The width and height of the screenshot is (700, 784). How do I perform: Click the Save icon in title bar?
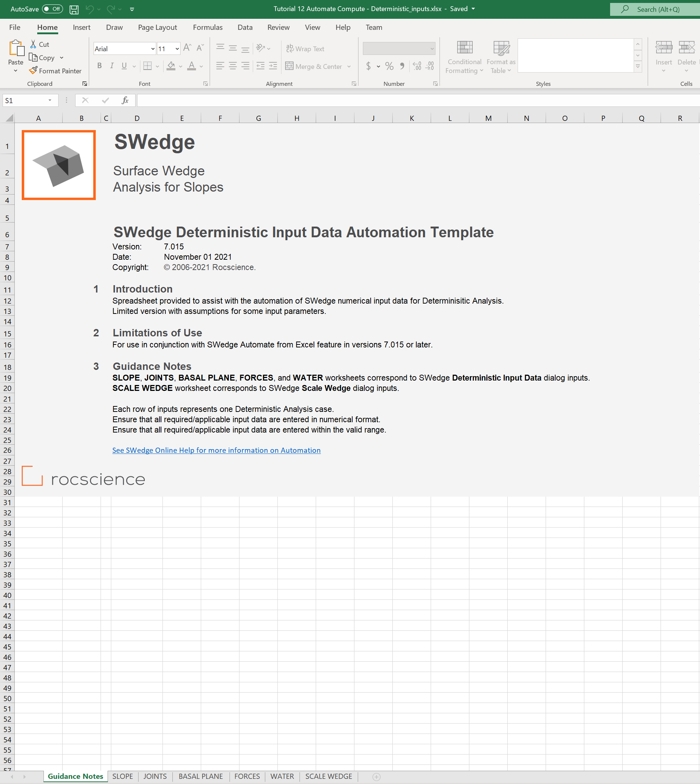pyautogui.click(x=74, y=9)
